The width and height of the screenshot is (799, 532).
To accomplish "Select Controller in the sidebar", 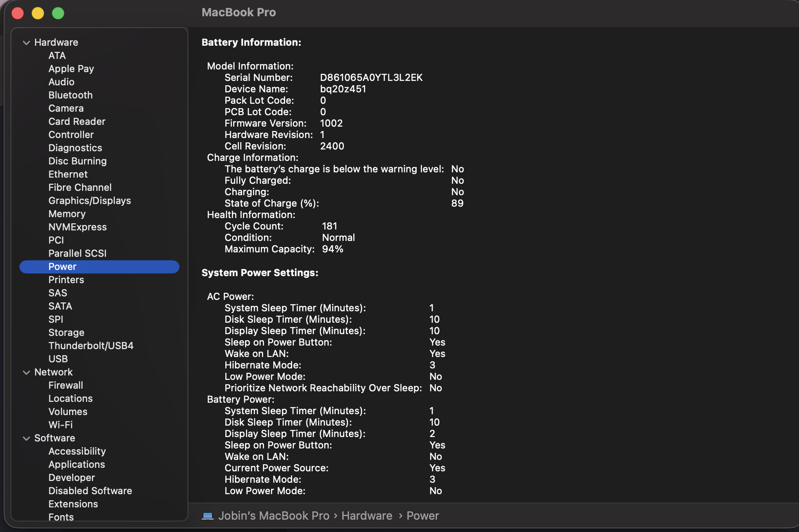I will pyautogui.click(x=71, y=135).
